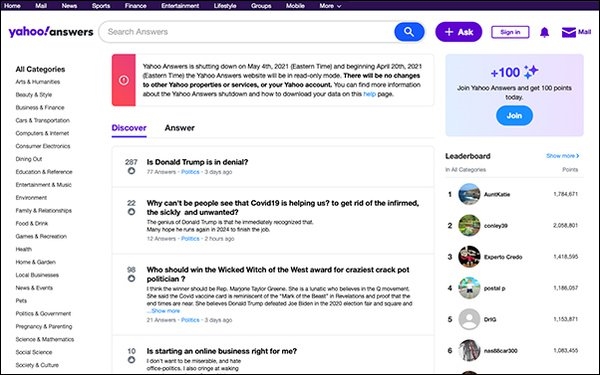Open Lifestyle in top navigation

tap(225, 6)
